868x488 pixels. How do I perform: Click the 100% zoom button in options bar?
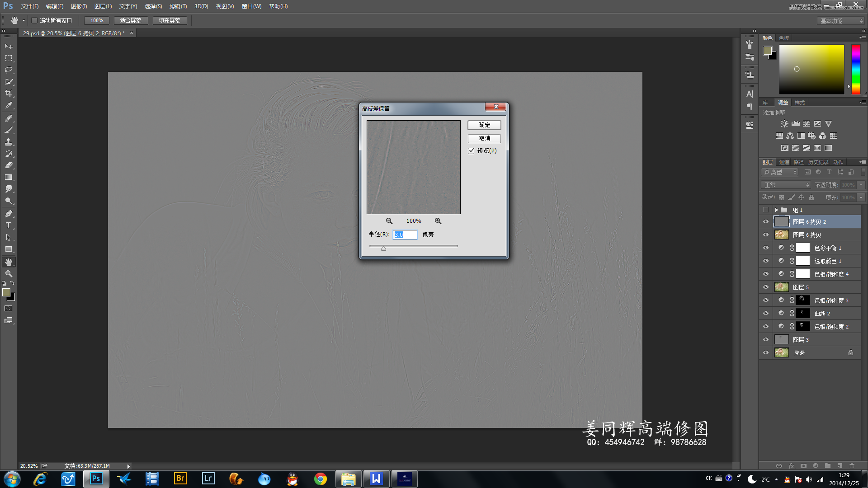pyautogui.click(x=97, y=20)
